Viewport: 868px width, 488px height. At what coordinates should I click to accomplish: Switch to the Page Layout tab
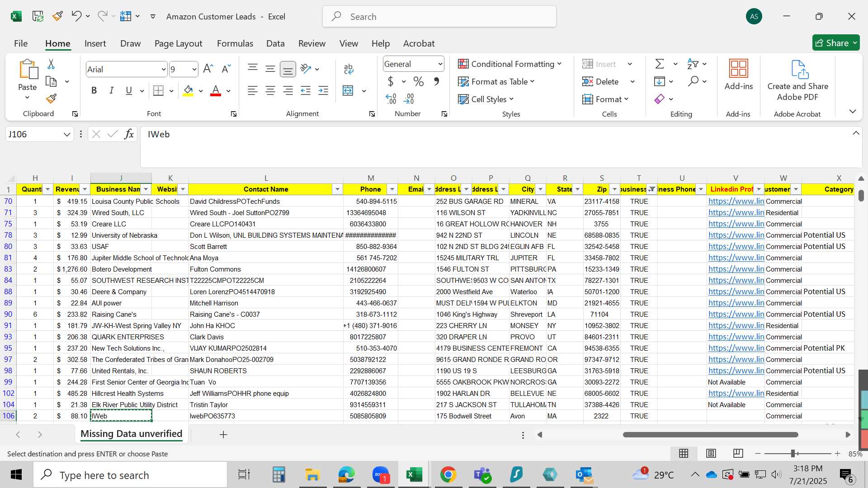pyautogui.click(x=178, y=43)
